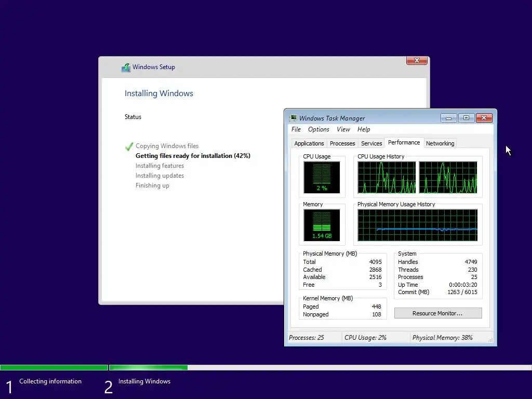The image size is (532, 399).
Task: Open Resource Monitor from Task Manager
Action: click(x=438, y=313)
